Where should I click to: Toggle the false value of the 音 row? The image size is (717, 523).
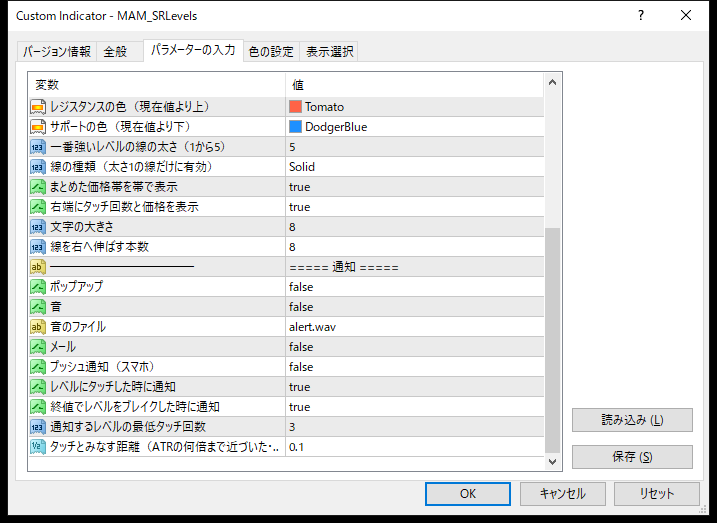tap(415, 307)
